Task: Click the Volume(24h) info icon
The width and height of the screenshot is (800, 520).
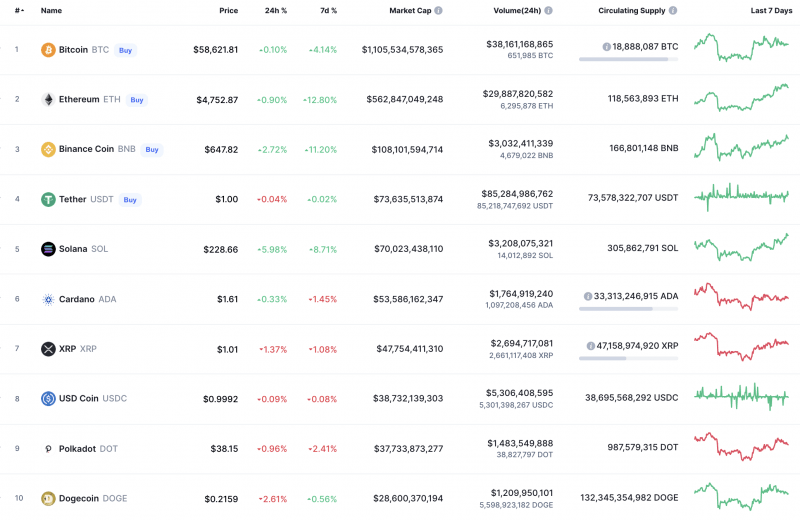Action: point(548,10)
